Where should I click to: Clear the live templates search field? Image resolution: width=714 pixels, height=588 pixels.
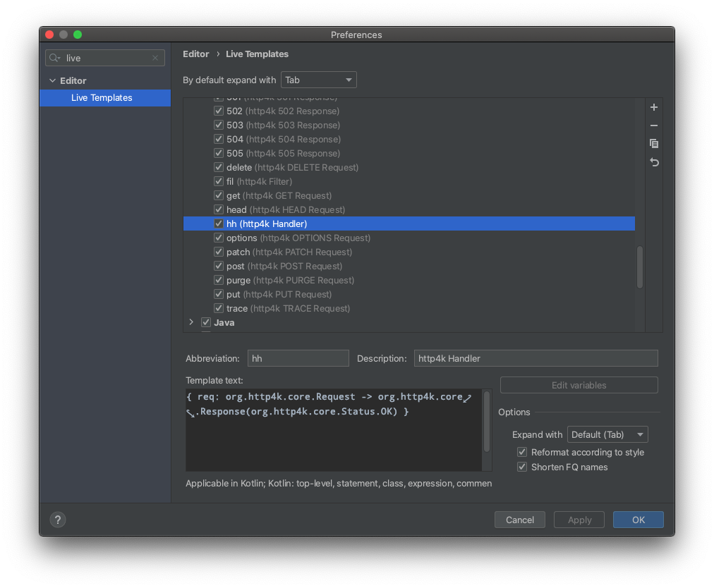pos(155,58)
